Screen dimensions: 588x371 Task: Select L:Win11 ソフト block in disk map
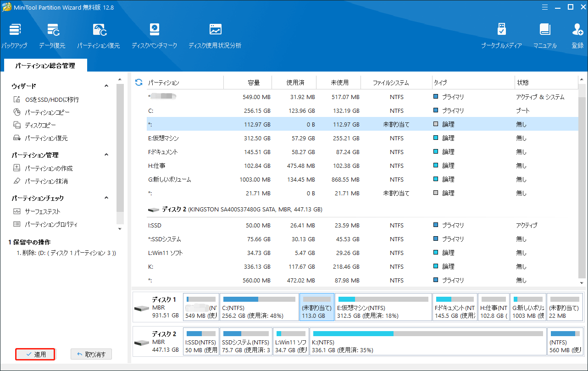(x=291, y=342)
